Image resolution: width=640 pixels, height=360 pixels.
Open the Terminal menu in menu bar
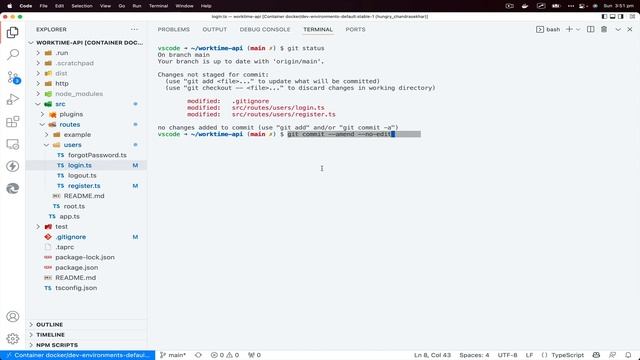tap(158, 6)
